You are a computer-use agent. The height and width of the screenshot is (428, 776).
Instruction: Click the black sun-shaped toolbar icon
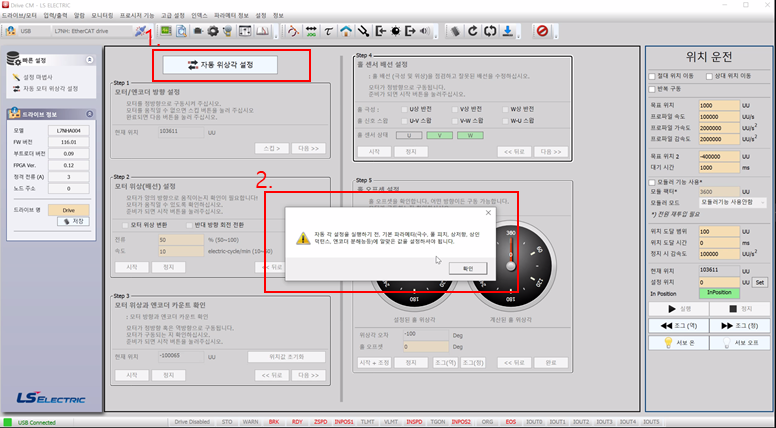point(395,31)
